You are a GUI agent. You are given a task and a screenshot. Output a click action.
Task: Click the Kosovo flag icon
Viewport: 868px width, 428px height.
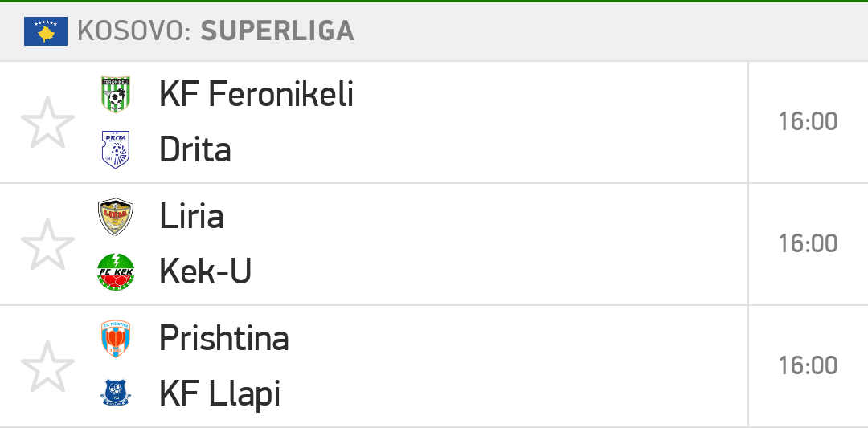click(x=46, y=31)
